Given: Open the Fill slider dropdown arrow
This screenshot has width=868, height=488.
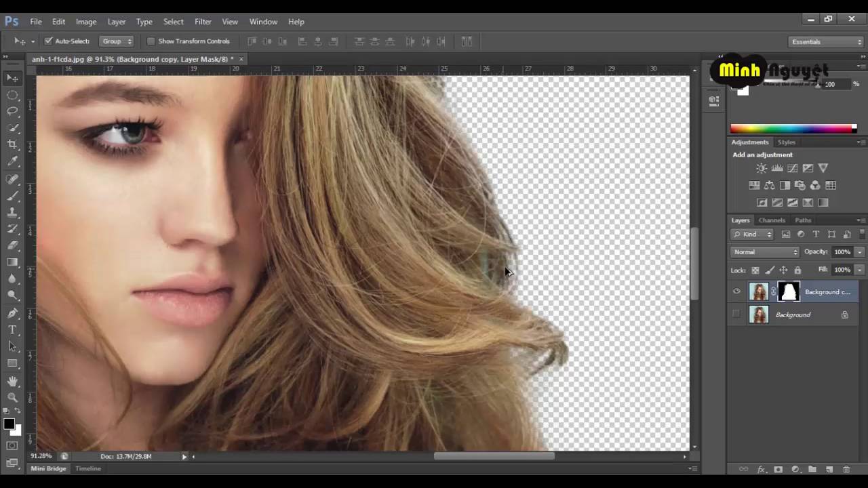Looking at the screenshot, I should [x=859, y=270].
